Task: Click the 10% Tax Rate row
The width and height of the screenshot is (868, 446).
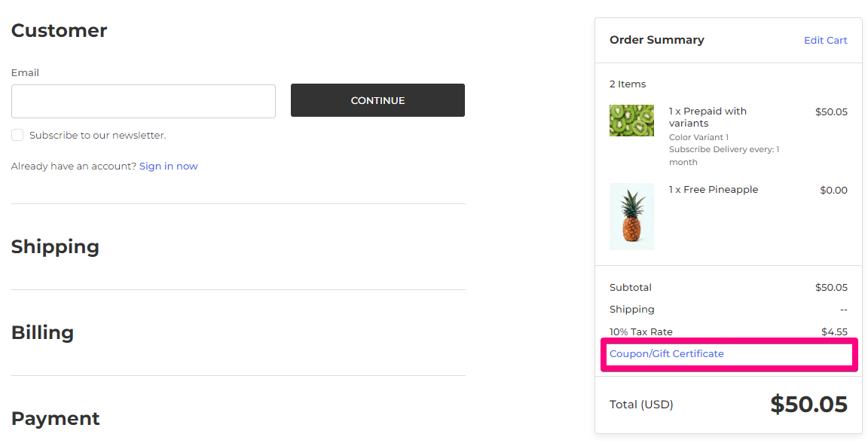Action: [x=642, y=331]
